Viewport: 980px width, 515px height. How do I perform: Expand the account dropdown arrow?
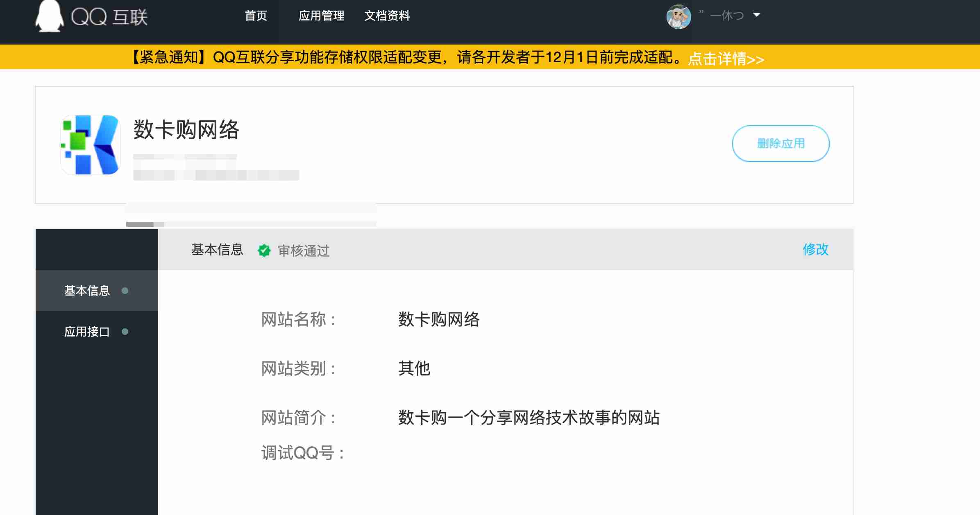point(757,15)
